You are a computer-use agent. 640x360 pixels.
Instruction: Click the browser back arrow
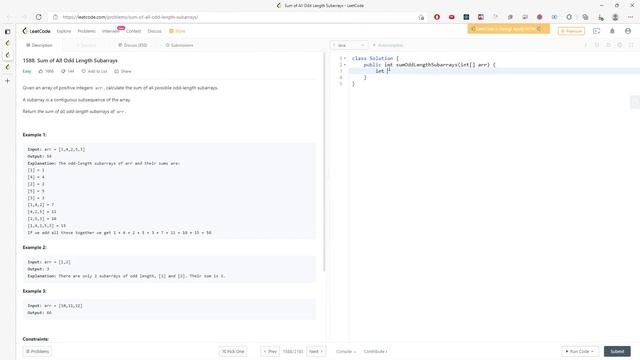9,17
